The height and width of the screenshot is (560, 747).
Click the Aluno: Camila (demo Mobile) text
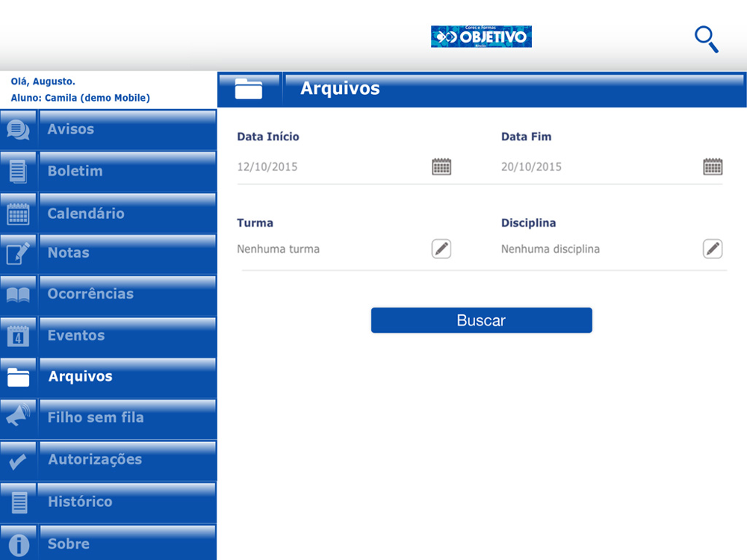pos(81,98)
